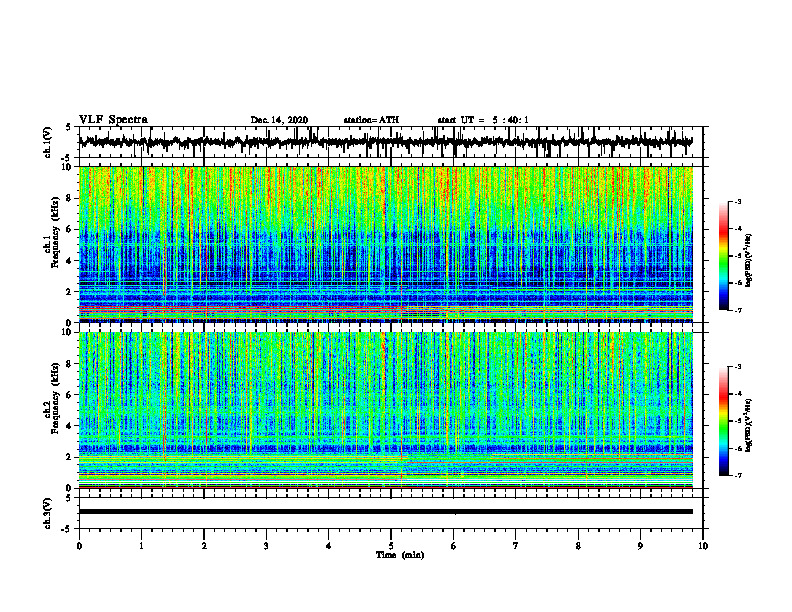This screenshot has height=612, width=792.
Task: Click the ch.1 colorbar '-6' label
Action: (737, 283)
